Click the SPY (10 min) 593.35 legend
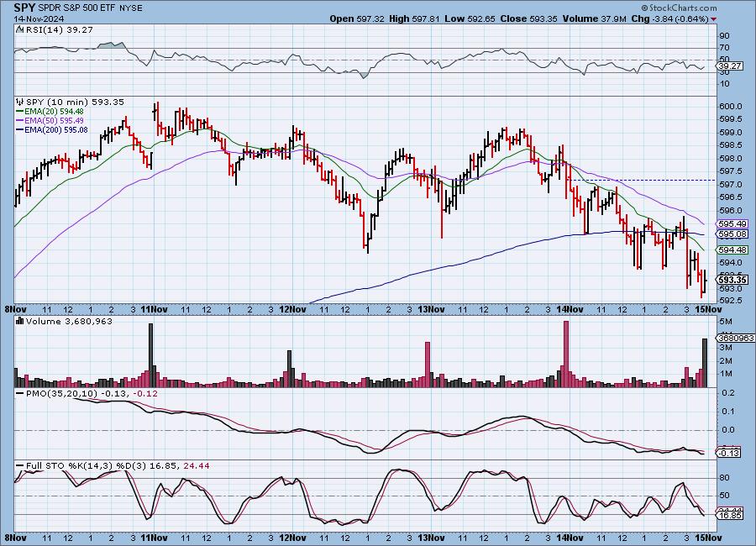Screen dimensions: 756x546 [75, 102]
